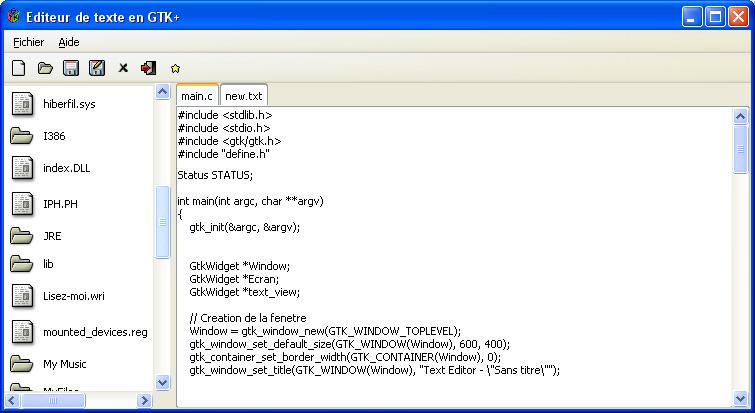Click file list scroll up arrow

pos(163,92)
